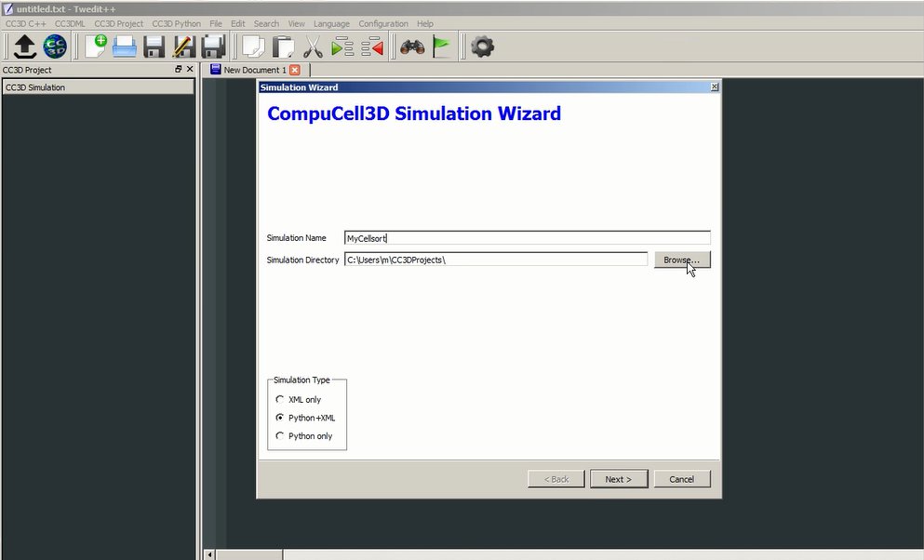Screen dimensions: 924x560
Task: Create a new document with the toolbar icon
Action: tap(95, 47)
